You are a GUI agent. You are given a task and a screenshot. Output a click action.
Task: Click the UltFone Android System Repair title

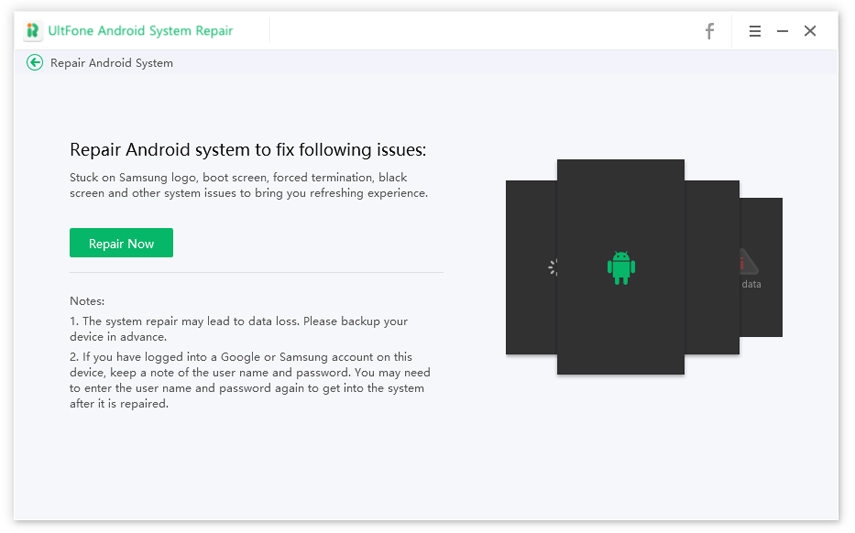click(x=141, y=31)
